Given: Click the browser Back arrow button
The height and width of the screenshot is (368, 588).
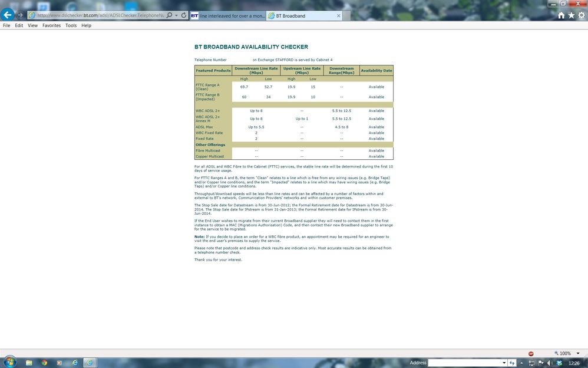Looking at the screenshot, I should pos(8,15).
